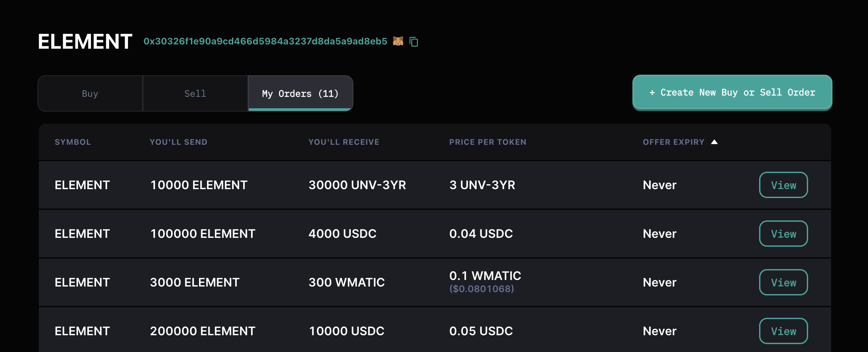Click the ELEMENT page title

point(85,41)
